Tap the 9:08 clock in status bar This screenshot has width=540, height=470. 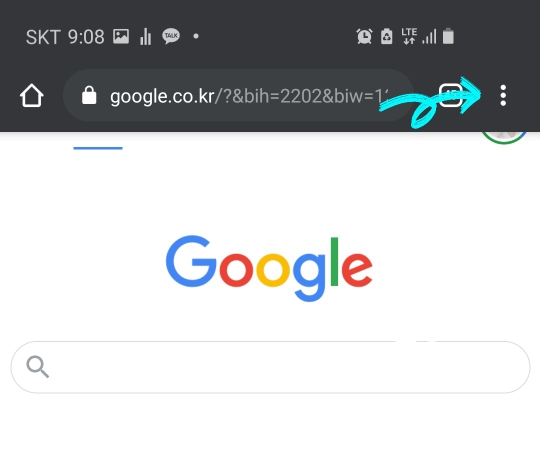86,37
